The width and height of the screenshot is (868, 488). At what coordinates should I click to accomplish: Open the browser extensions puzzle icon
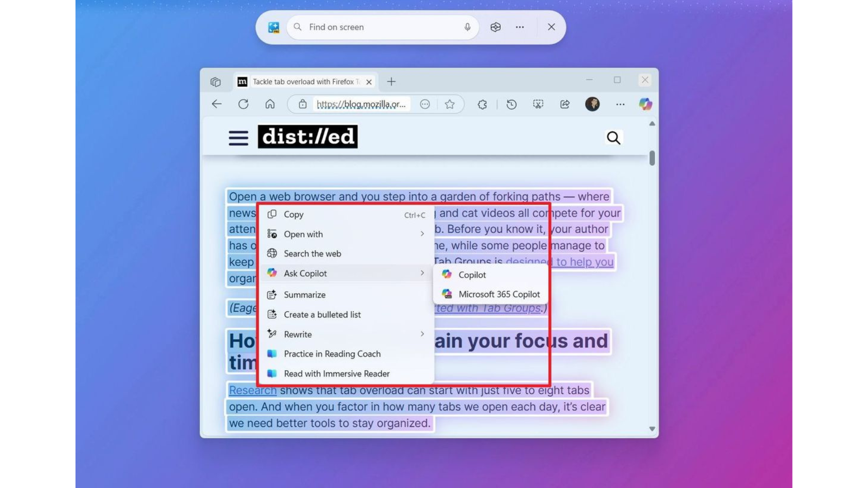482,104
